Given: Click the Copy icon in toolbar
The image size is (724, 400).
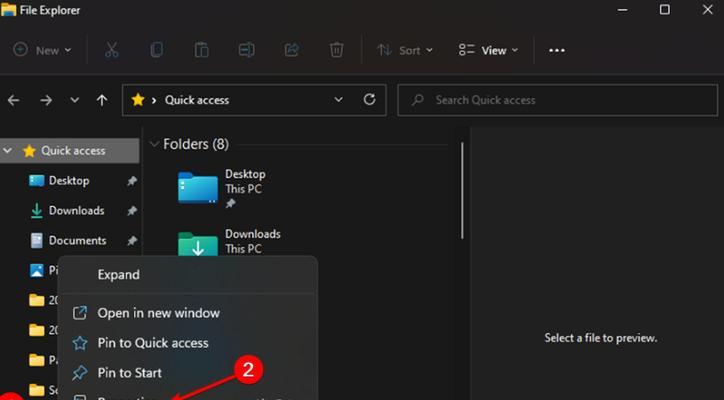Looking at the screenshot, I should (x=157, y=50).
